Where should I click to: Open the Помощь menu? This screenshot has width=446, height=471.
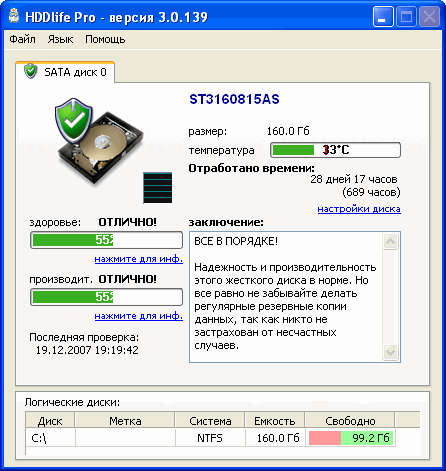pos(105,39)
